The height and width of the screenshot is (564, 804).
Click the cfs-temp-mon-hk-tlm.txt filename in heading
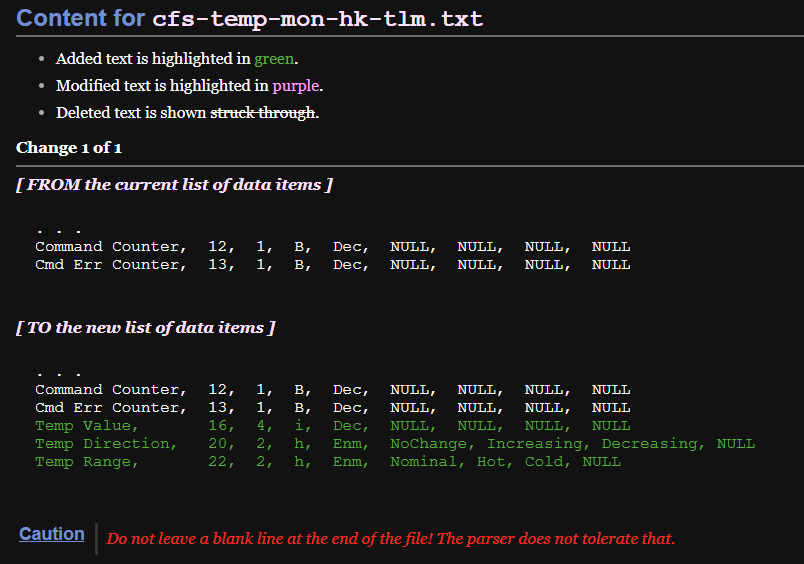(x=317, y=19)
